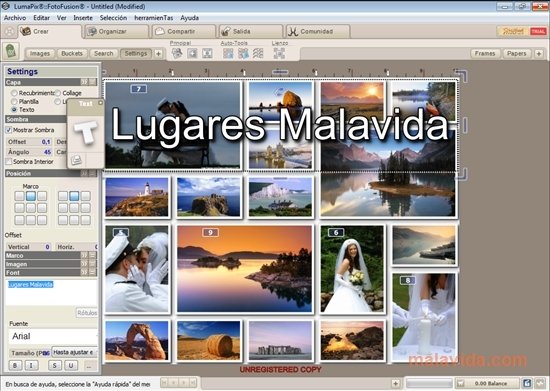The image size is (550, 391).
Task: Click the Rótulos button
Action: [87, 313]
